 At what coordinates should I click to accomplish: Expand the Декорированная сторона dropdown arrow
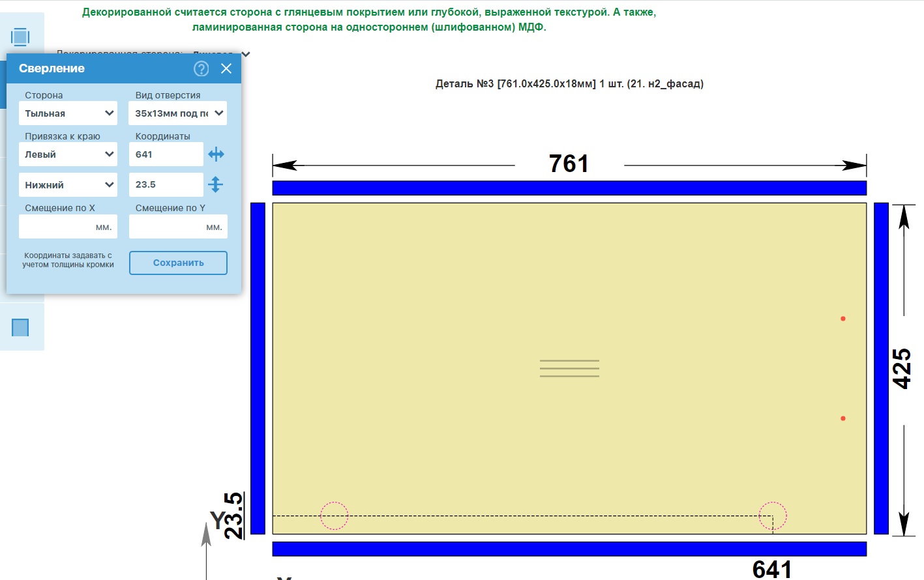(246, 54)
